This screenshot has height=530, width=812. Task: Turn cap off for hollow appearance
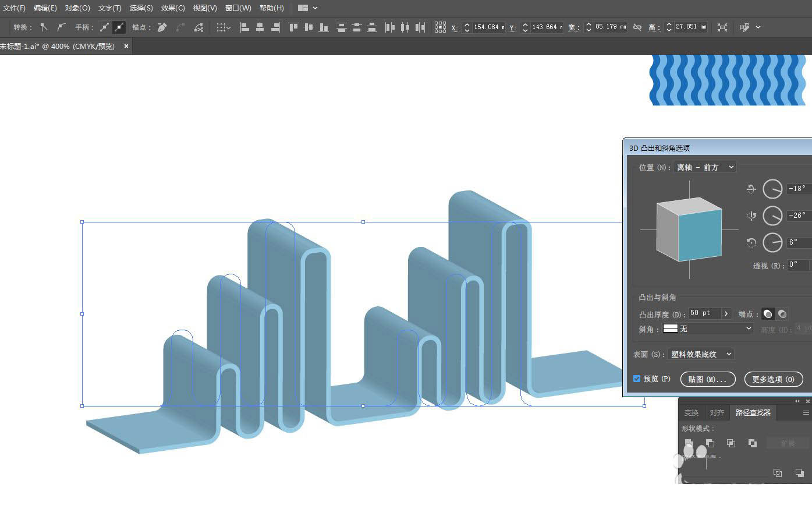coord(782,314)
